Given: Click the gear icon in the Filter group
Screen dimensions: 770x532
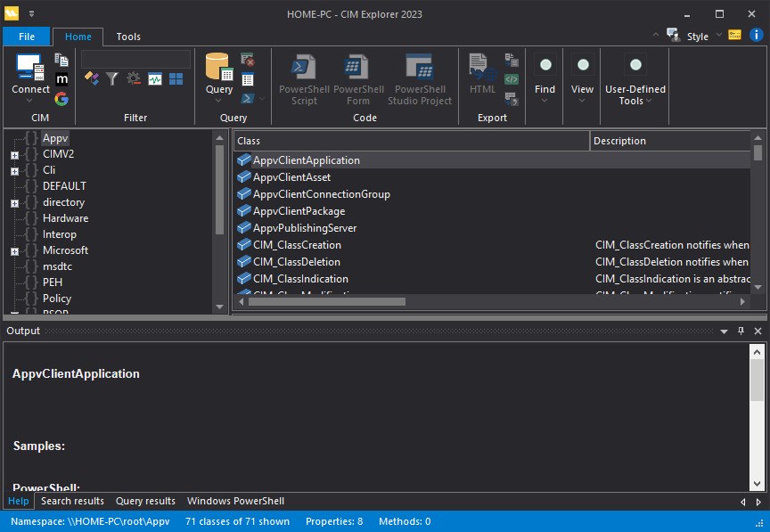Looking at the screenshot, I should click(134, 78).
